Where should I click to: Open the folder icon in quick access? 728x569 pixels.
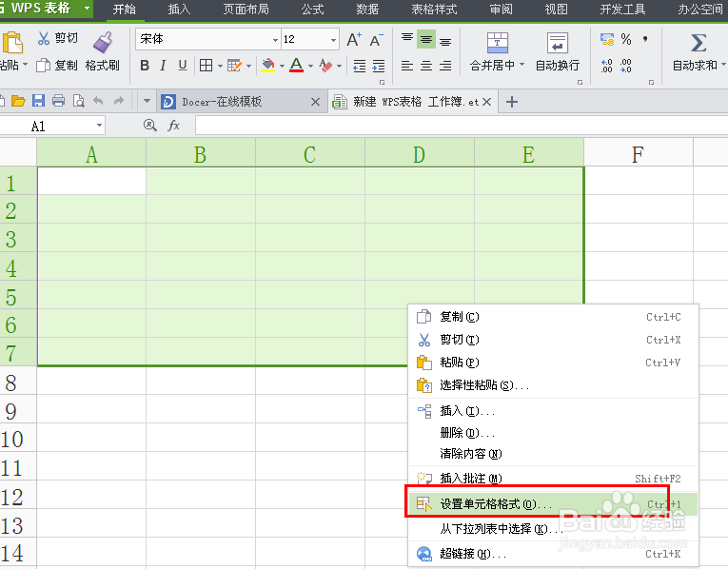pos(18,101)
